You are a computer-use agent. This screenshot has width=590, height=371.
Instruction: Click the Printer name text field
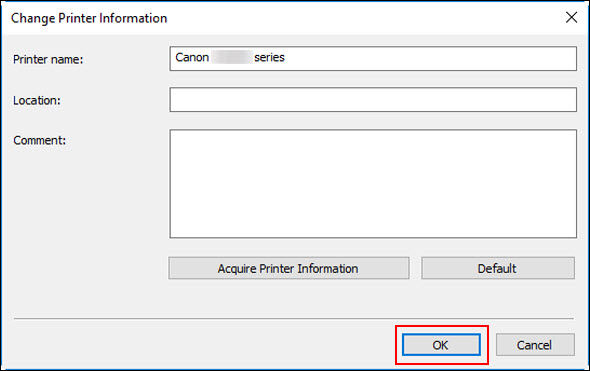point(373,58)
